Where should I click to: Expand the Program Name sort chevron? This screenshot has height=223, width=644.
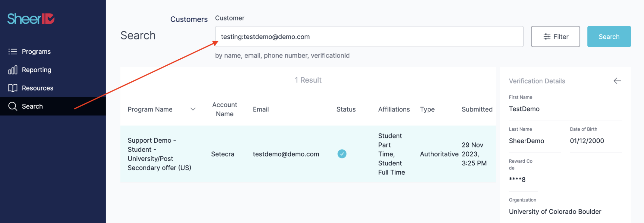pos(193,109)
